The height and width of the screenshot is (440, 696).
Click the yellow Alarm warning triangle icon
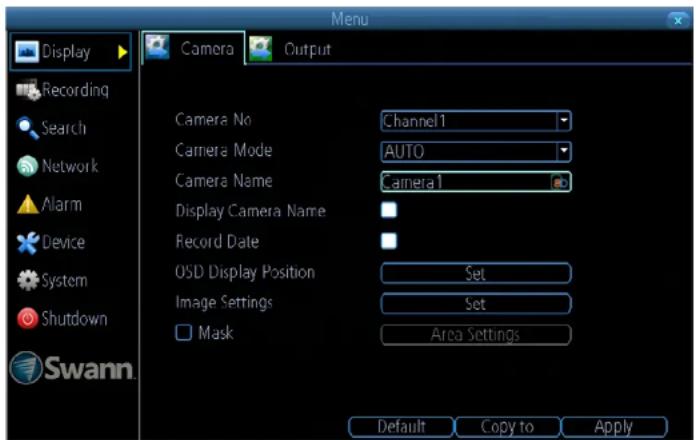pos(28,205)
